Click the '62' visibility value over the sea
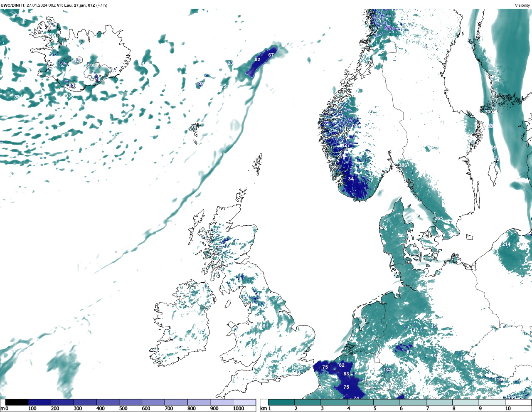The height and width of the screenshot is (412, 532). click(257, 59)
